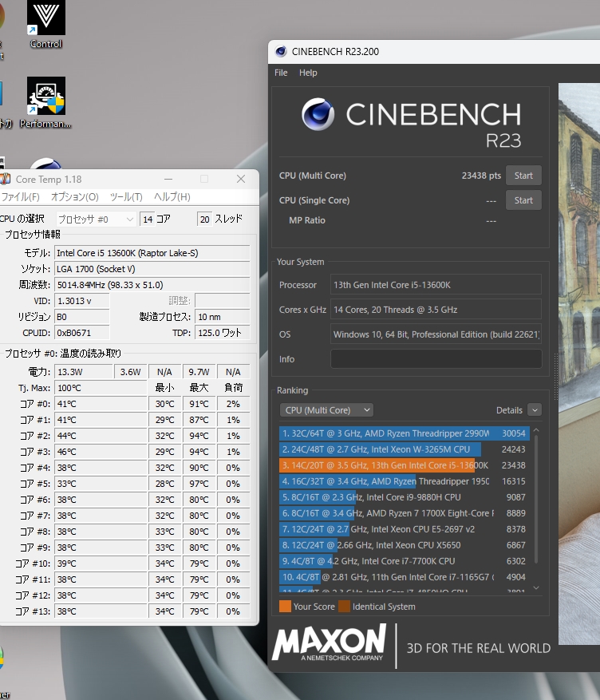This screenshot has height=700, width=600.
Task: Click the コア #0 temperature 41°C
Action: pos(101,404)
